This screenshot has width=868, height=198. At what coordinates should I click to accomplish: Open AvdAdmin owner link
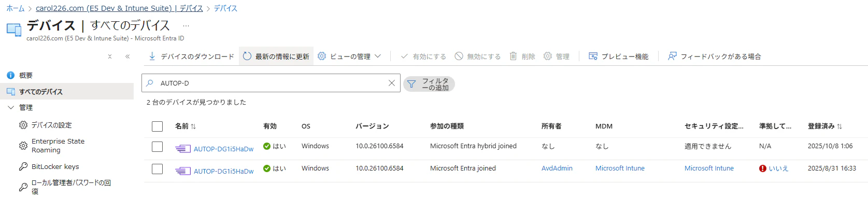click(x=557, y=168)
